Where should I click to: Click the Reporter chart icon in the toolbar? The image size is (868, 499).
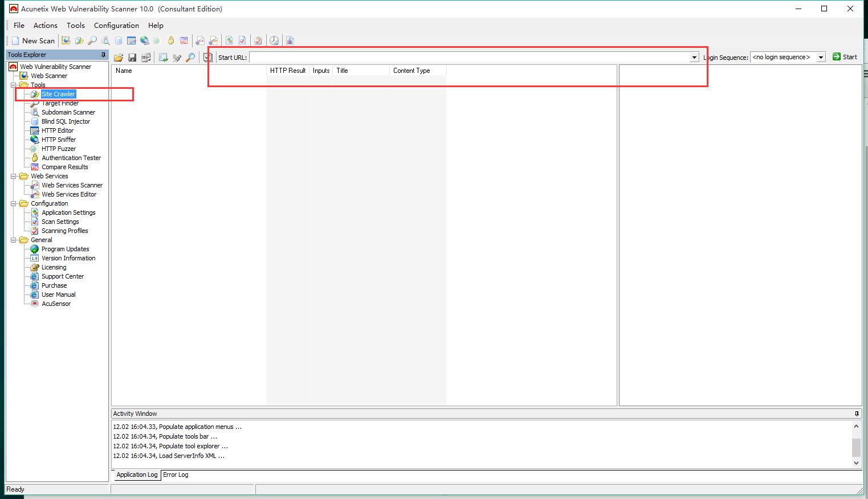pos(290,40)
